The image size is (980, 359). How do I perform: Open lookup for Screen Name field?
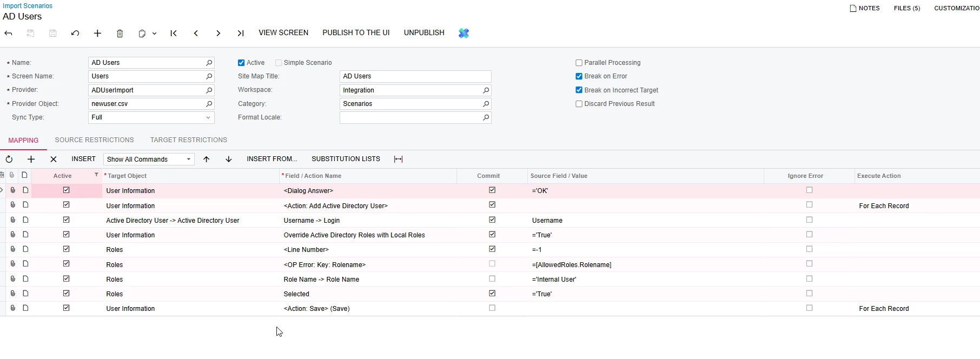click(x=209, y=76)
